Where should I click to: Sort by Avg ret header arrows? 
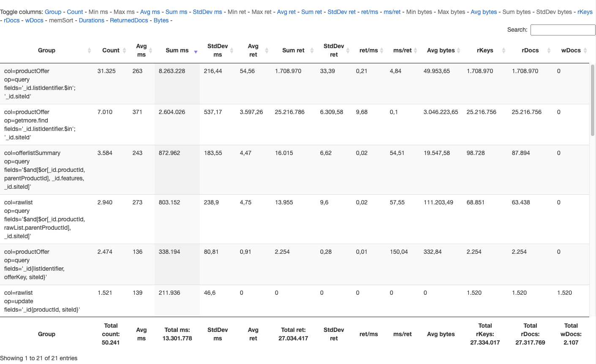[x=267, y=50]
